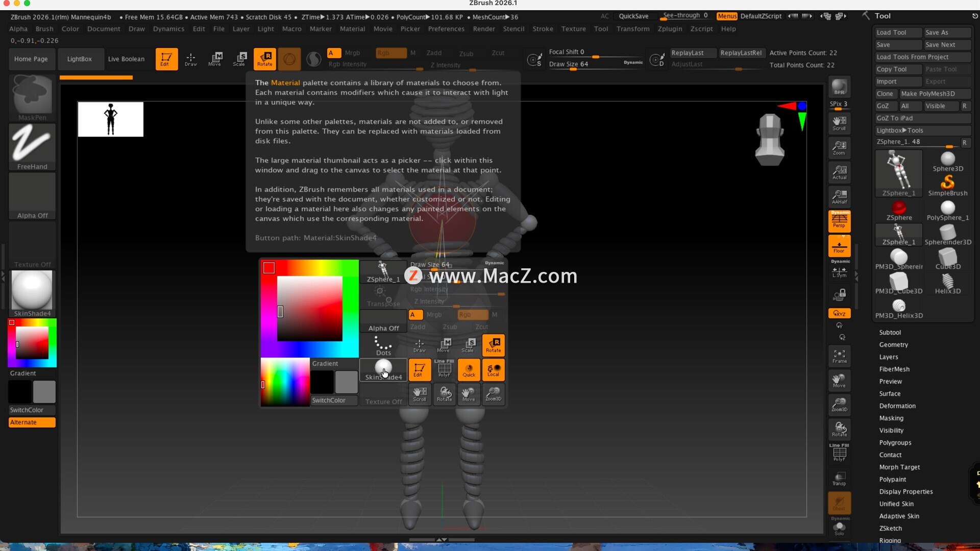The image size is (980, 551).
Task: Open the Deformation section
Action: coord(897,406)
